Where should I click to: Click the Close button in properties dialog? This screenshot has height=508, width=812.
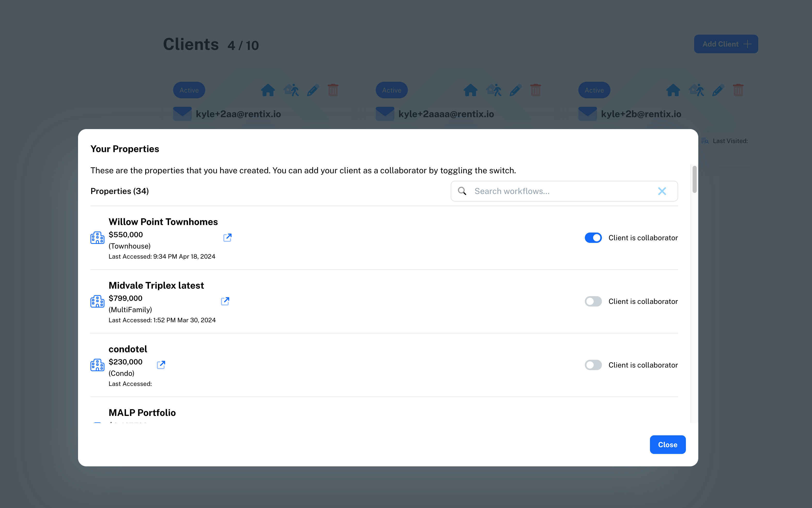pyautogui.click(x=667, y=444)
